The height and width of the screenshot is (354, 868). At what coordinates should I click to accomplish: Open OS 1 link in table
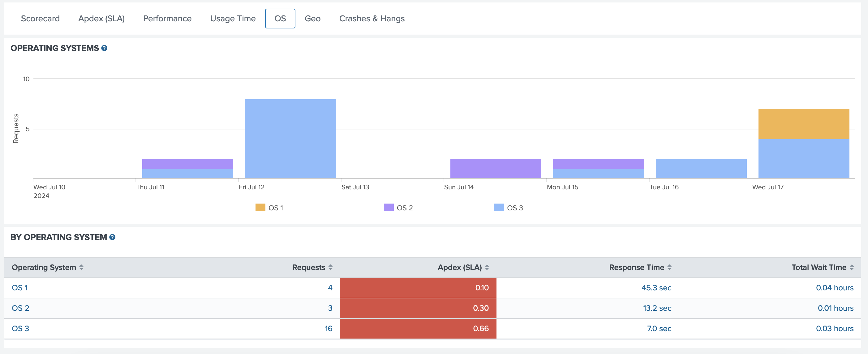click(19, 288)
